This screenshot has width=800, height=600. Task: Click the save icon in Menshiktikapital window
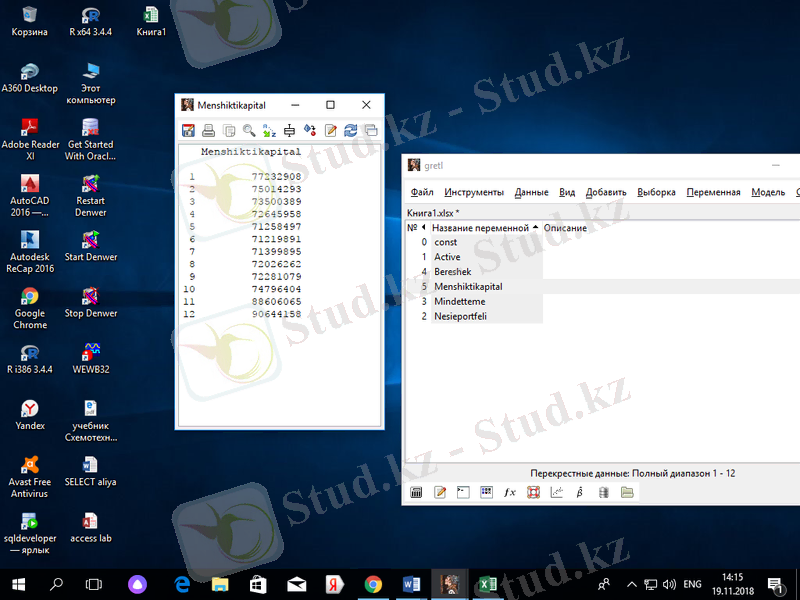pos(187,130)
